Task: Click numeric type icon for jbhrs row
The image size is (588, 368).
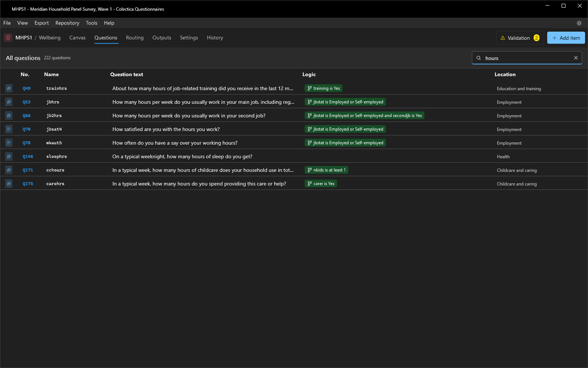Action: point(9,102)
